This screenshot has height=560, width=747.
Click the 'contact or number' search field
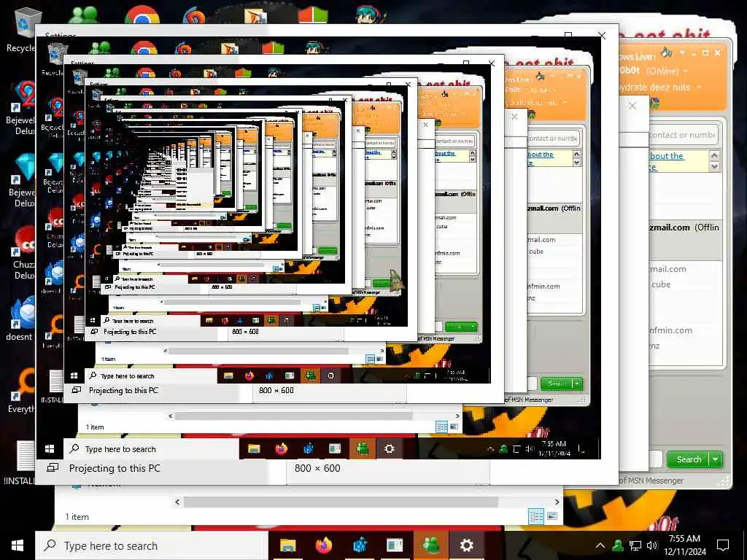point(682,135)
